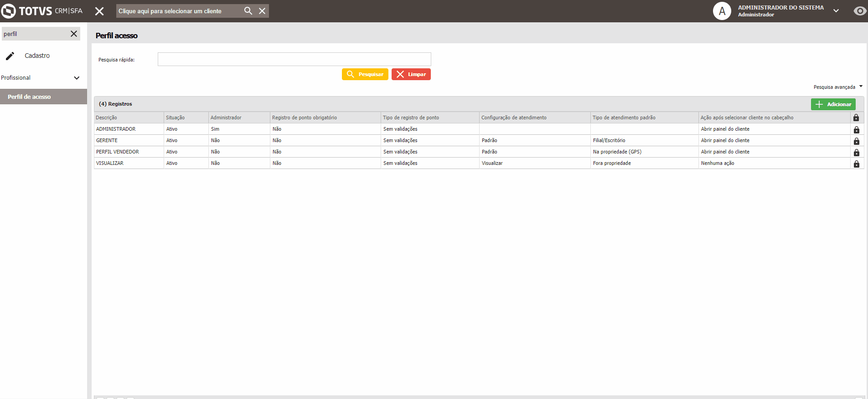Click the lock icon in the table header

(856, 118)
